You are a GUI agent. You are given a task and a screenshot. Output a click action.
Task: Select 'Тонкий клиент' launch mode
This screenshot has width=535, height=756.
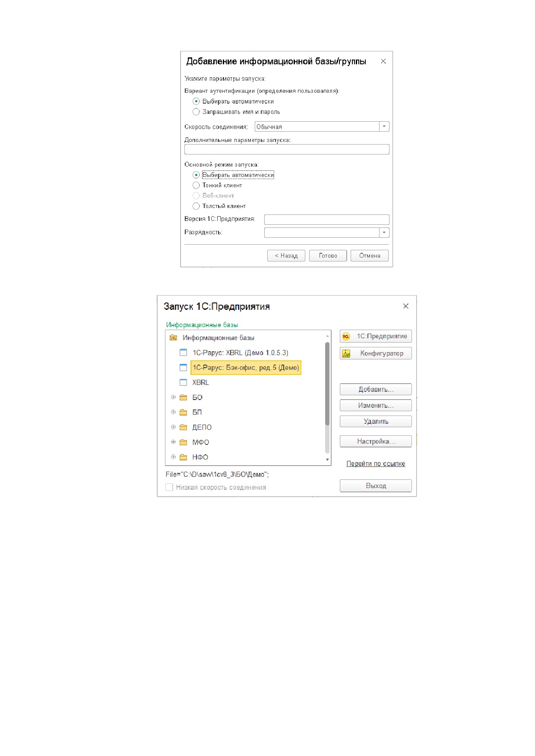click(x=196, y=185)
